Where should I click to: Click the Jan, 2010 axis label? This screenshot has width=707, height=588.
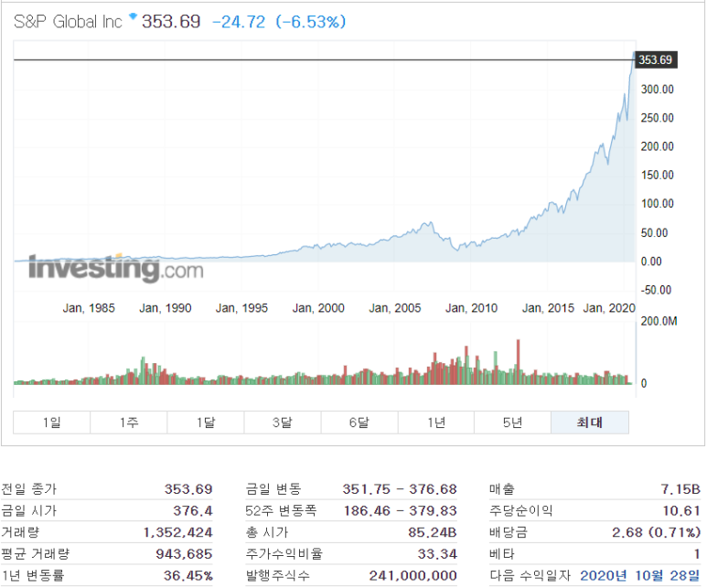[x=472, y=308]
